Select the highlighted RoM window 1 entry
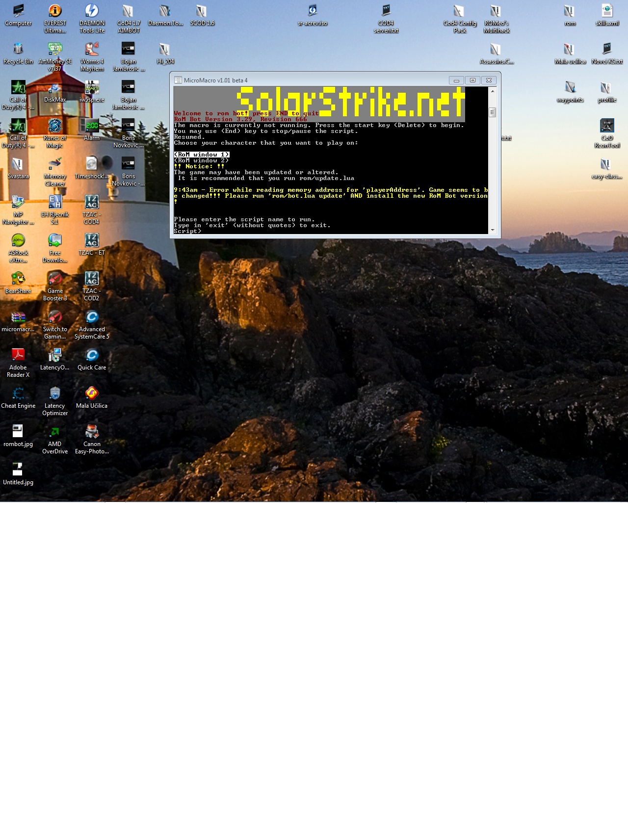Image resolution: width=628 pixels, height=840 pixels. pos(202,155)
